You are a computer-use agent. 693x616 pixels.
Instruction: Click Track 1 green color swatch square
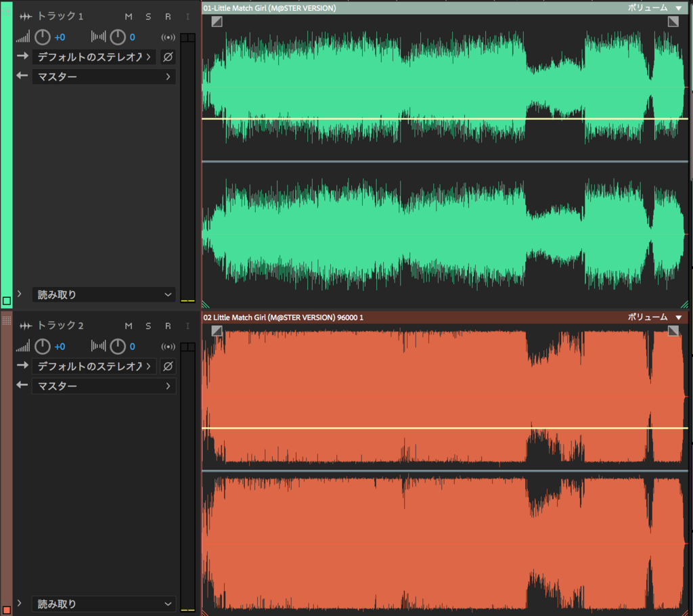click(x=7, y=301)
